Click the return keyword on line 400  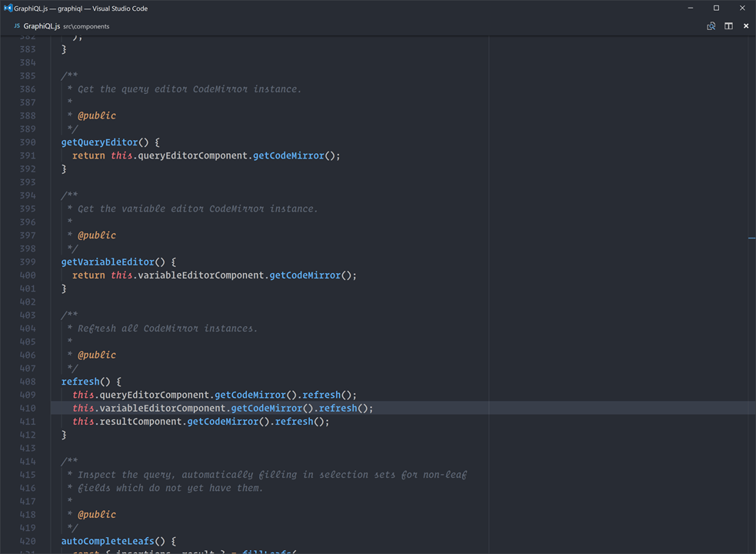tap(88, 275)
